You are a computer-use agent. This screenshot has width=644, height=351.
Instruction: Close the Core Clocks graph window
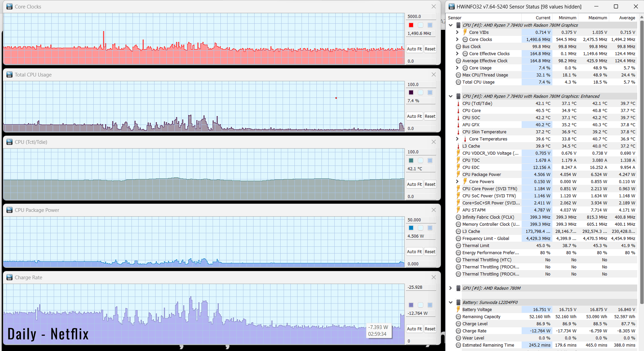coord(434,7)
